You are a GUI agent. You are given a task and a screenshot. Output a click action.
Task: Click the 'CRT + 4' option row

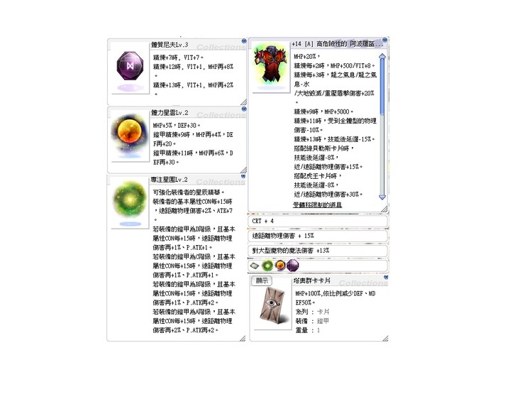pos(318,221)
